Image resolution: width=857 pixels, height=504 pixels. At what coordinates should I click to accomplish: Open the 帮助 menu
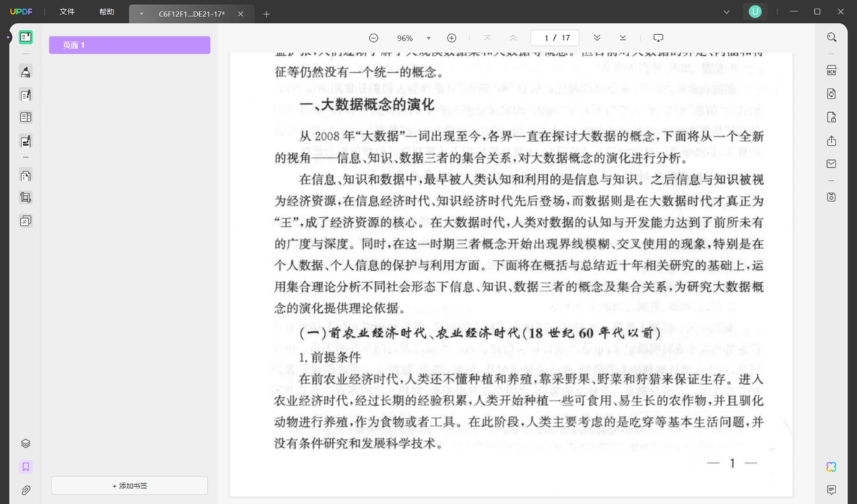click(106, 12)
